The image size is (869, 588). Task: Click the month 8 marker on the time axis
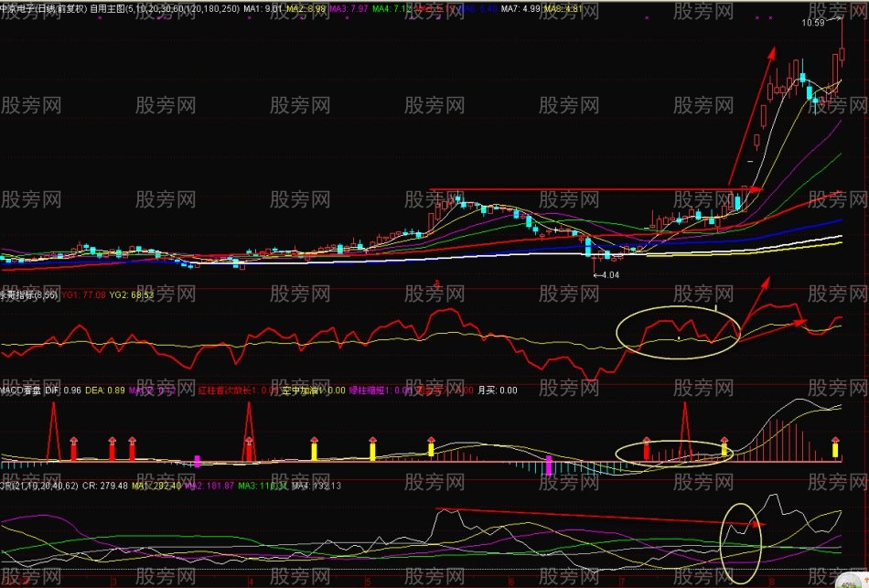pos(772,582)
